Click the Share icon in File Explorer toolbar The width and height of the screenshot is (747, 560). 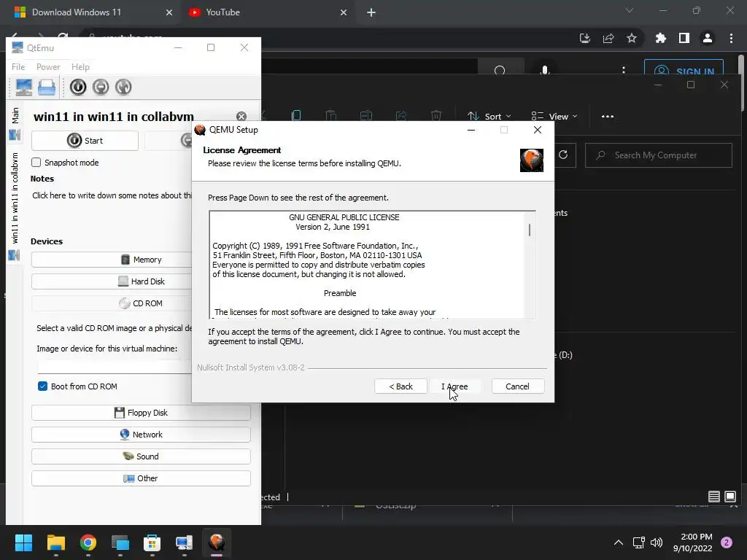point(401,115)
